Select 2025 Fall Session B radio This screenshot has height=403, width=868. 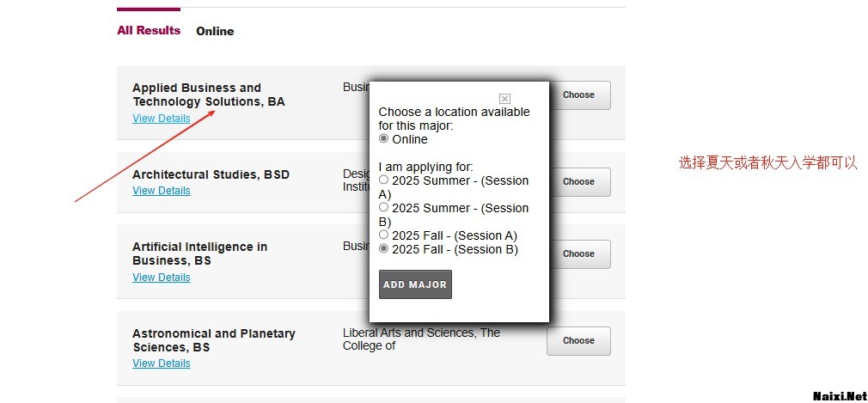[383, 248]
